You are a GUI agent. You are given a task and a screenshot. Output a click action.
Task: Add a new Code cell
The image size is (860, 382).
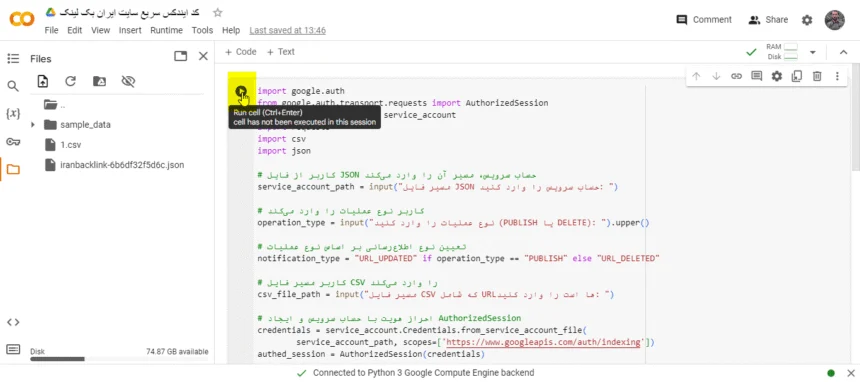(240, 52)
